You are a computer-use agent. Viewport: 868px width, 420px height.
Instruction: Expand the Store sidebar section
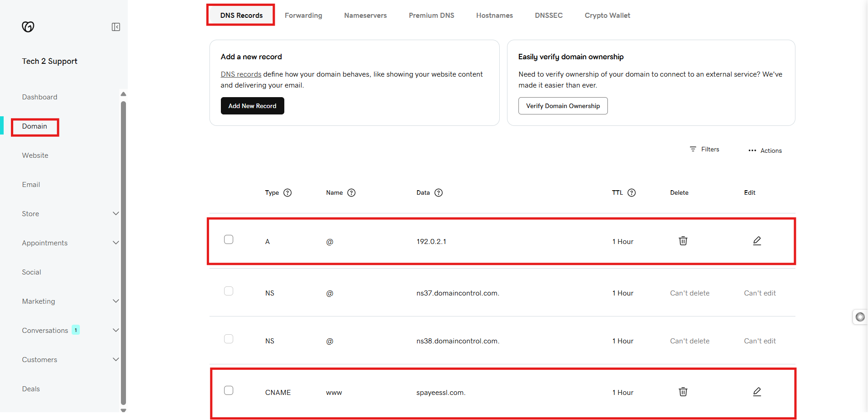pos(116,213)
